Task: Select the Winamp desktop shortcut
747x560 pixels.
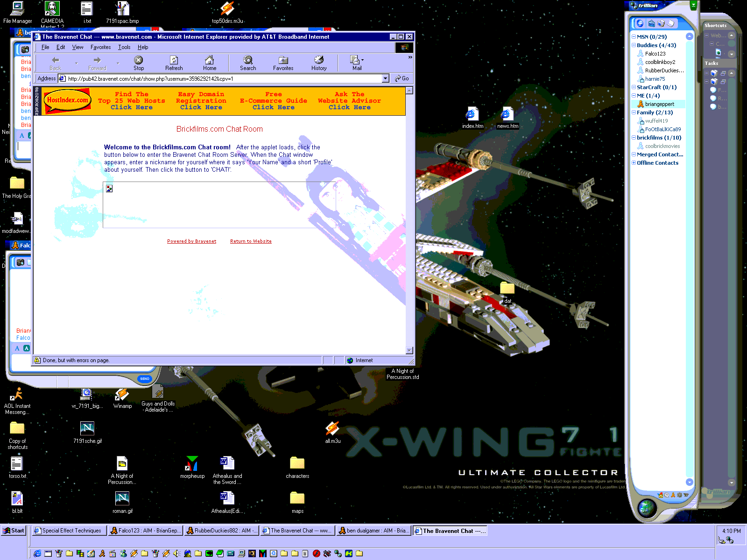Action: pos(122,399)
